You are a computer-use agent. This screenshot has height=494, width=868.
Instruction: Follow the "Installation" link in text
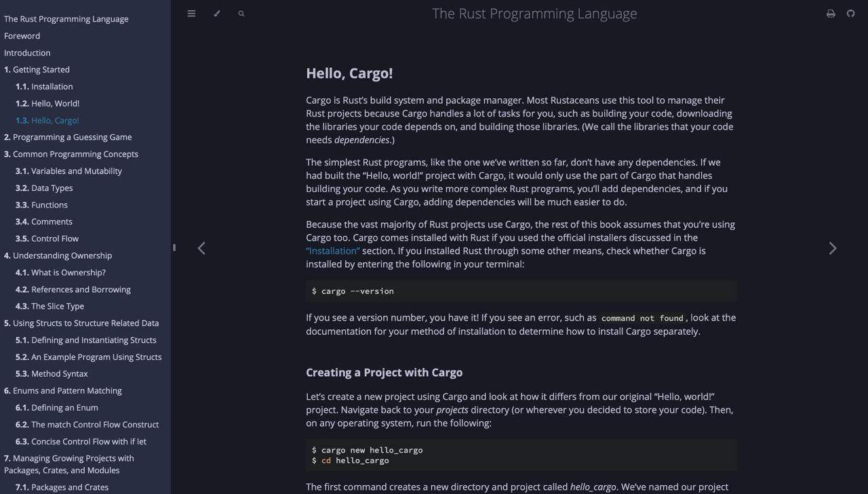pyautogui.click(x=333, y=251)
